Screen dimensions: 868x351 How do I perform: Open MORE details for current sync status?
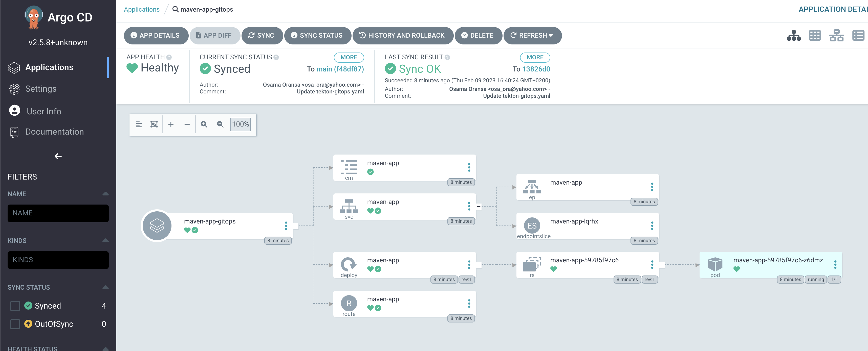349,57
